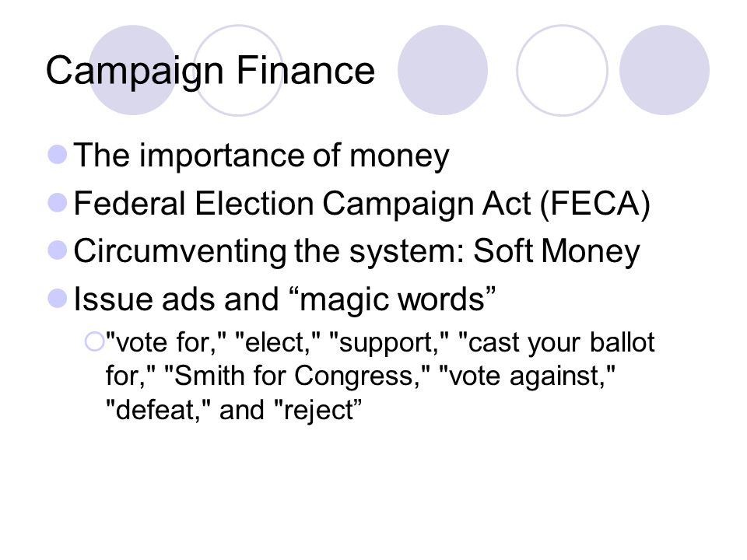Click 'Federal Election Campaign Act (FECA)' line
The height and width of the screenshot is (560, 747).
coord(362,204)
